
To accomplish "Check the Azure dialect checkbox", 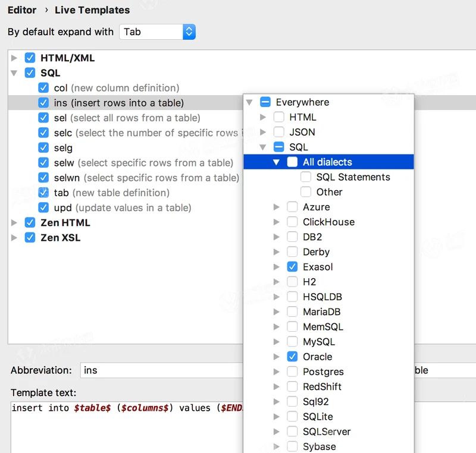I will (292, 207).
